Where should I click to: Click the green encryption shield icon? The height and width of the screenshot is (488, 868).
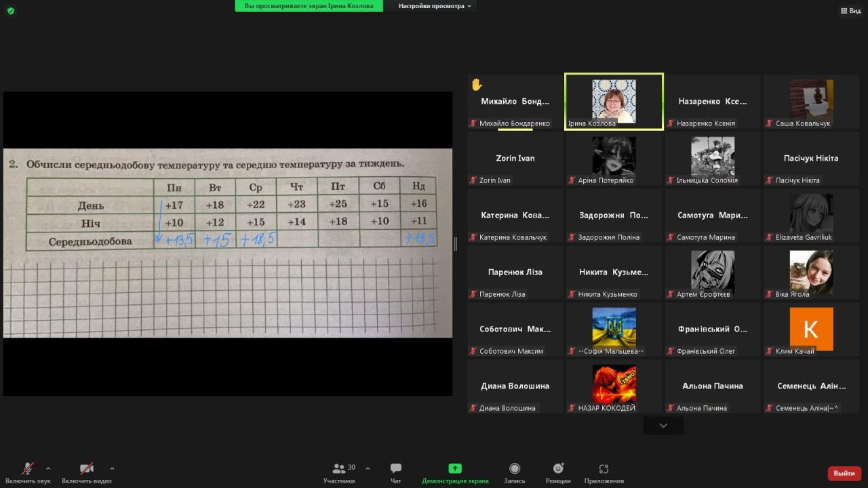click(x=10, y=11)
